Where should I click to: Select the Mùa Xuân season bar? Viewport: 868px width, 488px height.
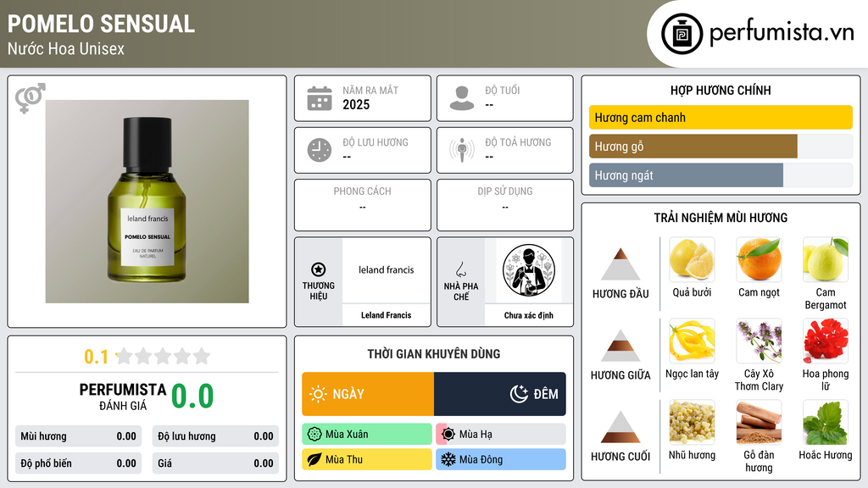pos(366,435)
